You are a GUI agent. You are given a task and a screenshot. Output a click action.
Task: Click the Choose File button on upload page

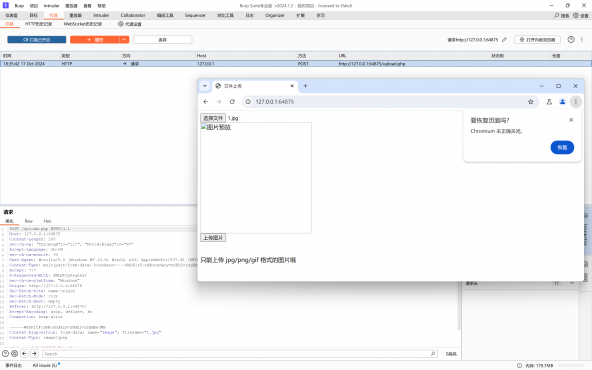click(213, 118)
